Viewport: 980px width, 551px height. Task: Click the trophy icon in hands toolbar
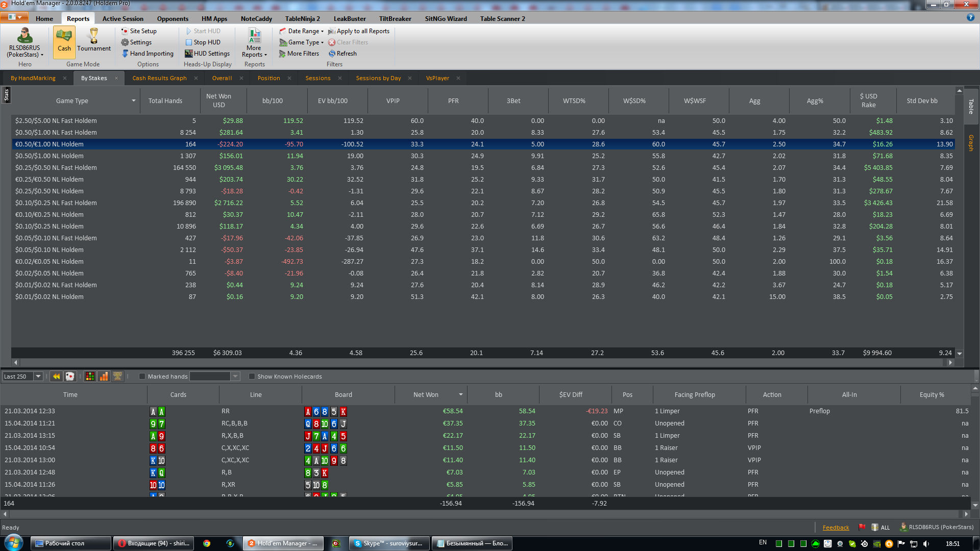click(117, 377)
